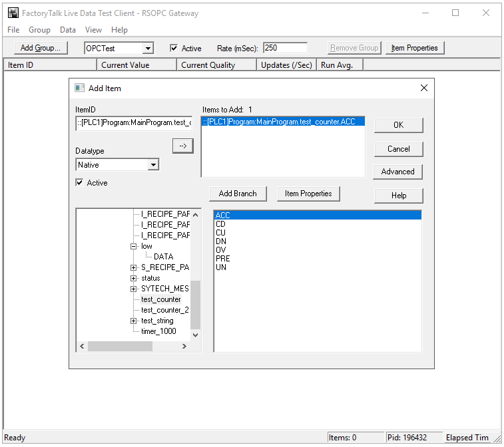
Task: Open the Datatype Native dropdown
Action: 153,165
